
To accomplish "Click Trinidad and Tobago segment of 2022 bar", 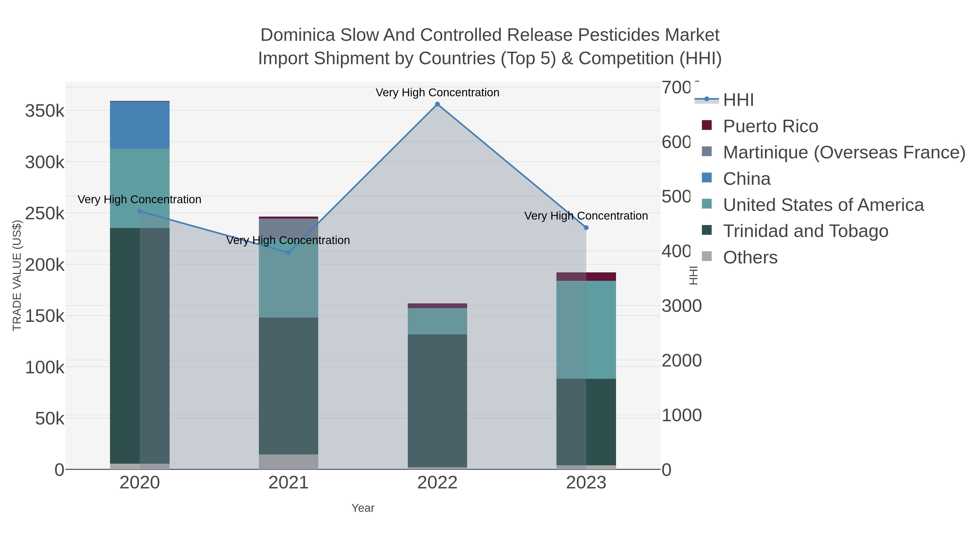I will click(x=437, y=401).
